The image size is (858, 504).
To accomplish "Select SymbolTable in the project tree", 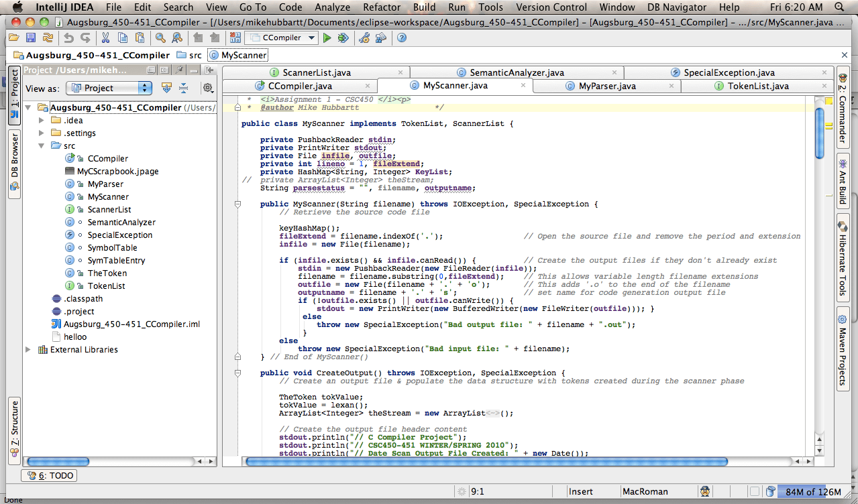I will 112,247.
